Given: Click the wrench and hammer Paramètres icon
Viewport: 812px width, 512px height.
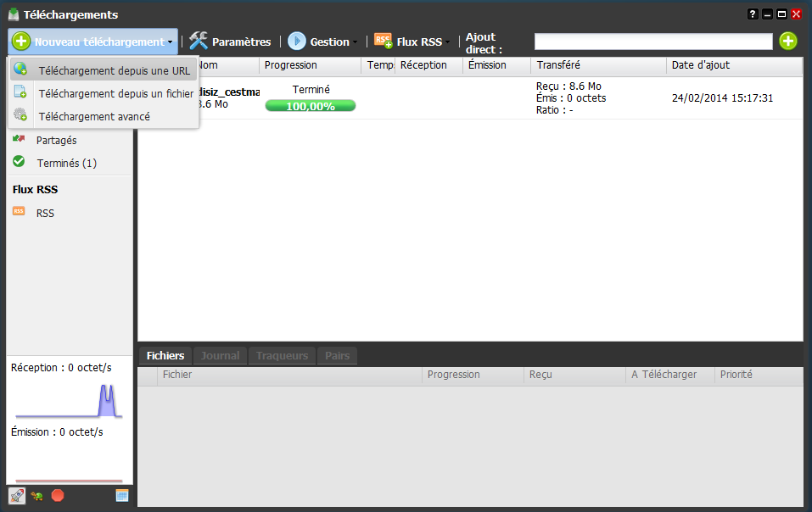Looking at the screenshot, I should [x=199, y=41].
